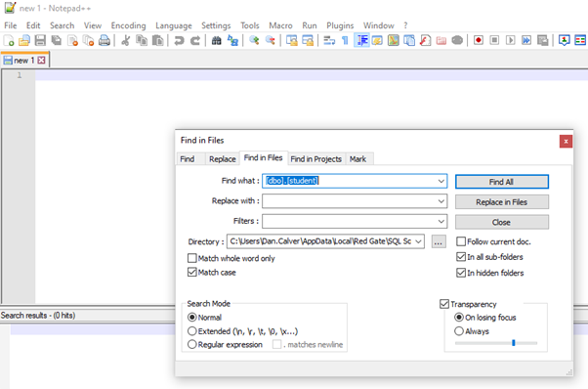
Task: Open Find via the binoculars icon
Action: tap(217, 40)
